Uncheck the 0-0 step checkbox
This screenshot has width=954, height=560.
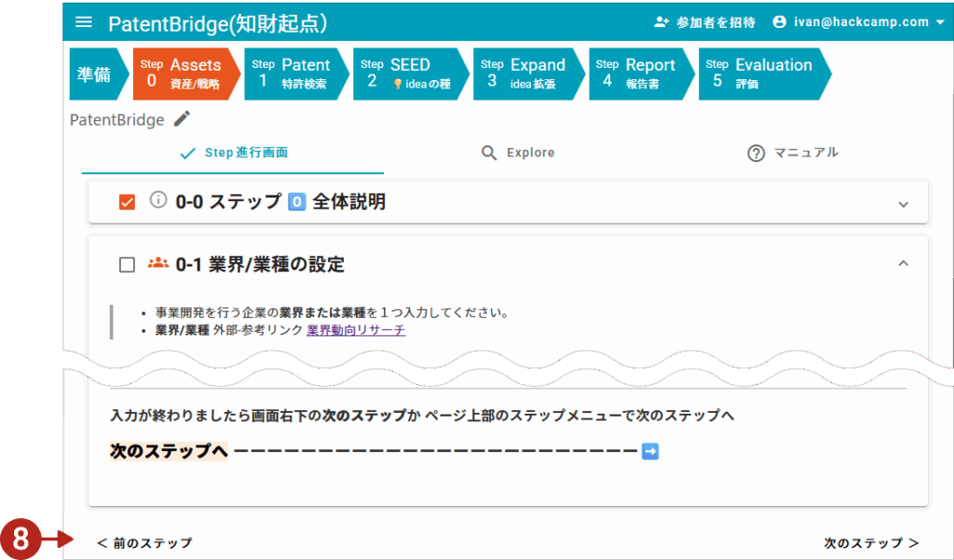pos(128,201)
